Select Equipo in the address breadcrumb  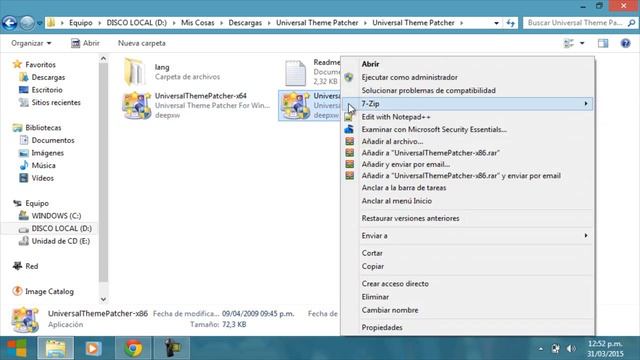pyautogui.click(x=80, y=23)
